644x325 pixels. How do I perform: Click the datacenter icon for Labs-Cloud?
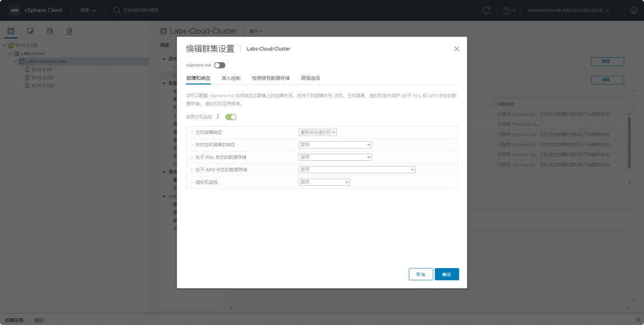click(x=17, y=53)
